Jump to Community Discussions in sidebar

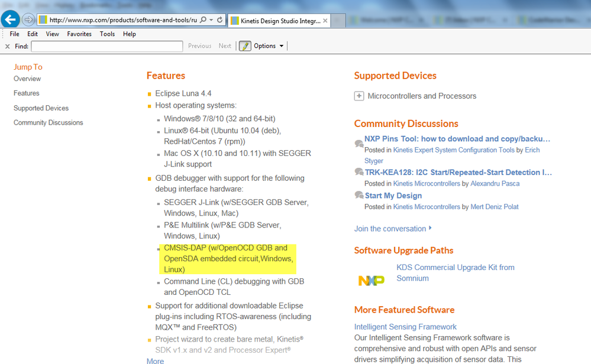tap(49, 123)
